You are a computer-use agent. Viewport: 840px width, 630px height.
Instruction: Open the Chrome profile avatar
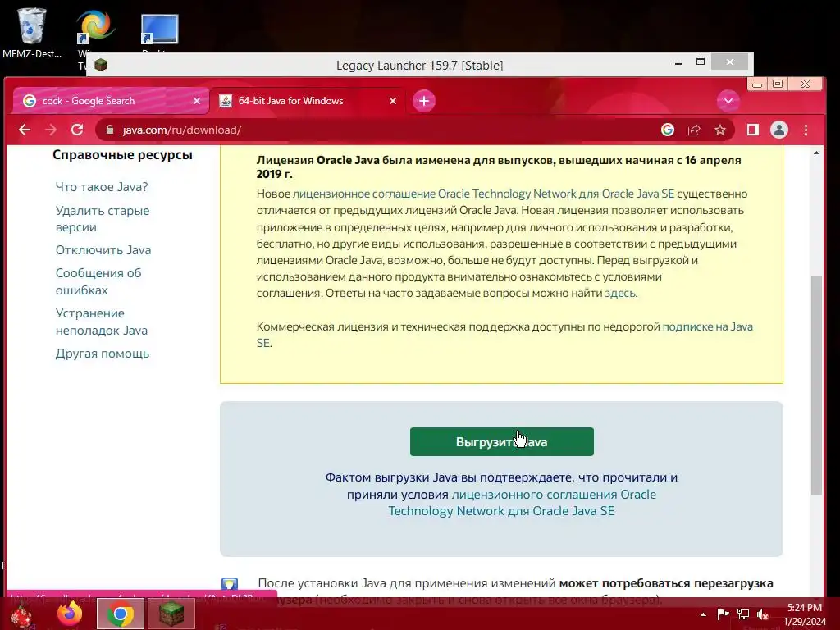(x=779, y=130)
